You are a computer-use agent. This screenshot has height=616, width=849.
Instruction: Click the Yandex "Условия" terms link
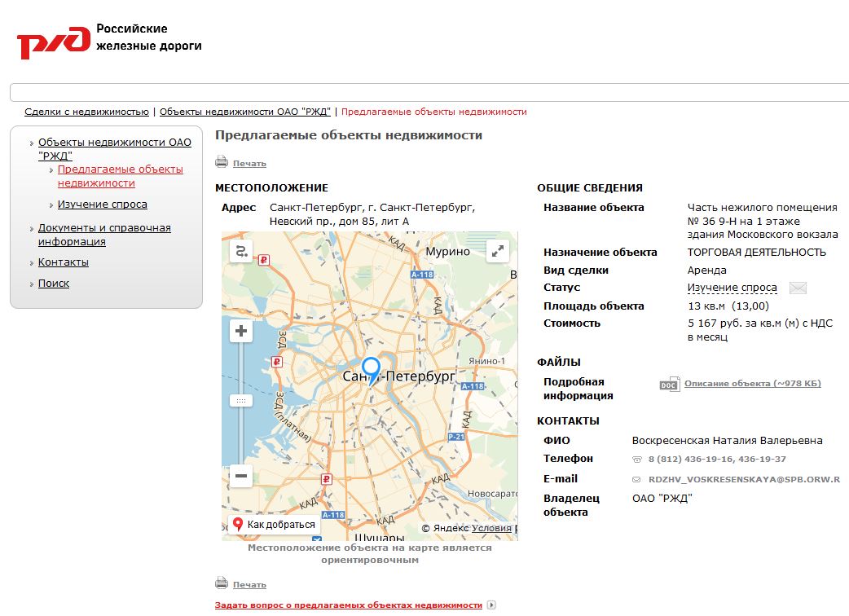pos(491,528)
